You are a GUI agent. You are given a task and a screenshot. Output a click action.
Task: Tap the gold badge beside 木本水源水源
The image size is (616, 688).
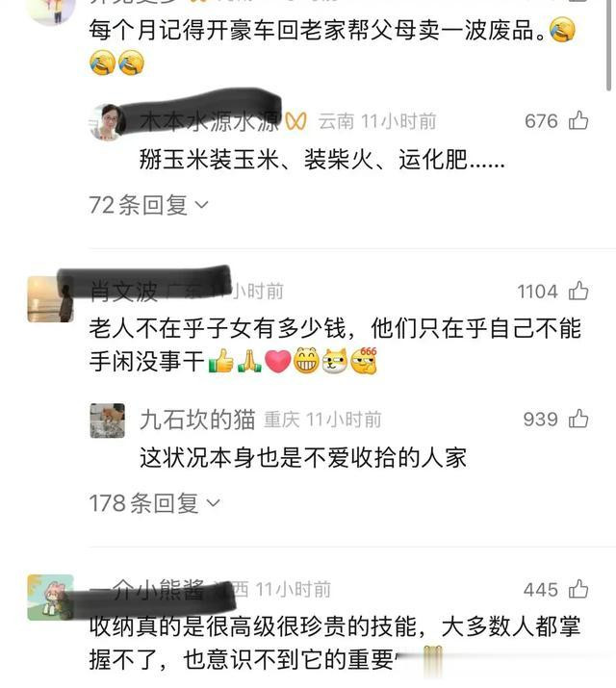(x=295, y=121)
